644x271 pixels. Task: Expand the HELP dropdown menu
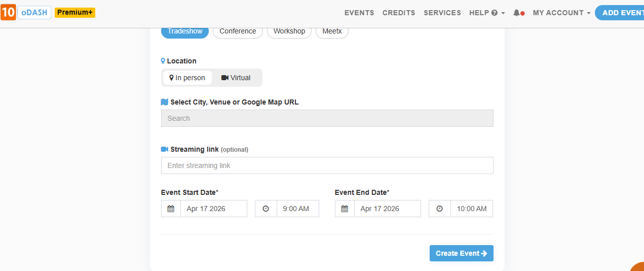[x=487, y=13]
